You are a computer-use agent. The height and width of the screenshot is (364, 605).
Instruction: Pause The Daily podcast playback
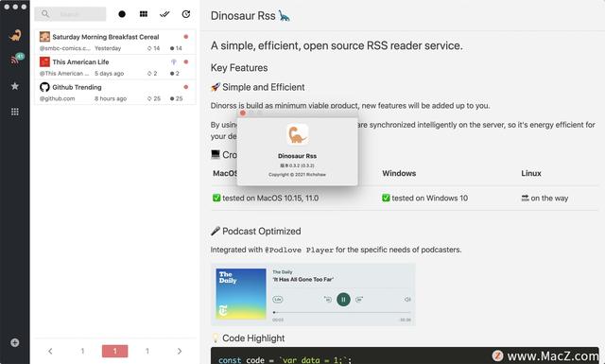(343, 299)
